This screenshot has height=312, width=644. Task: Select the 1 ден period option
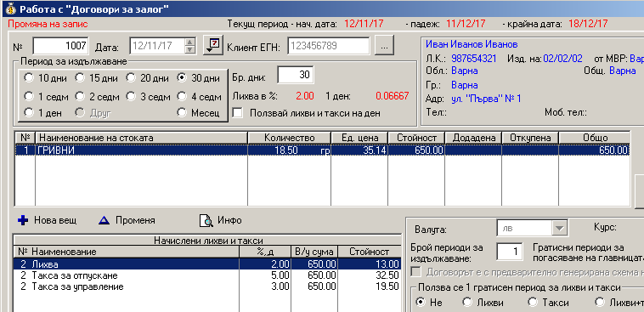click(29, 112)
